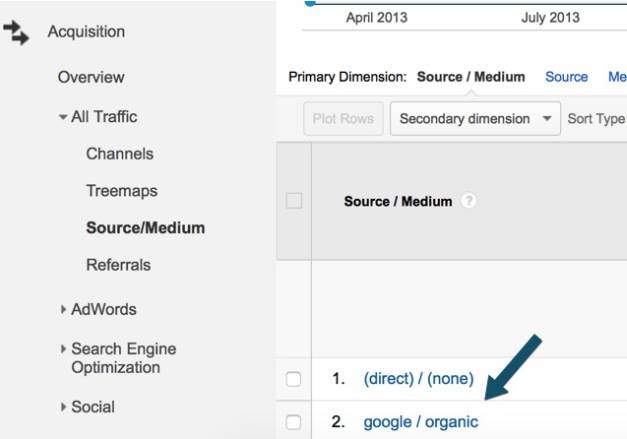Expand the Social section
This screenshot has height=439, width=627.
tap(63, 407)
